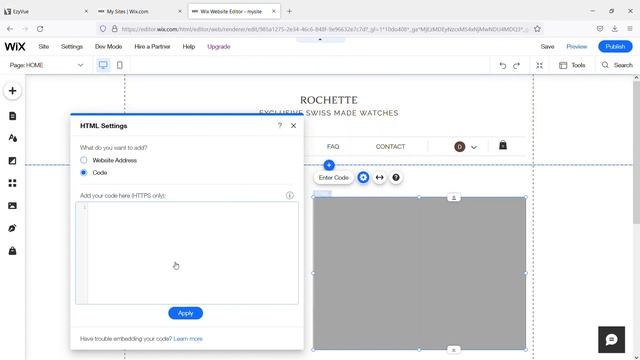Open the browser menu hamburger icon
Image resolution: width=640 pixels, height=360 pixels.
click(630, 29)
